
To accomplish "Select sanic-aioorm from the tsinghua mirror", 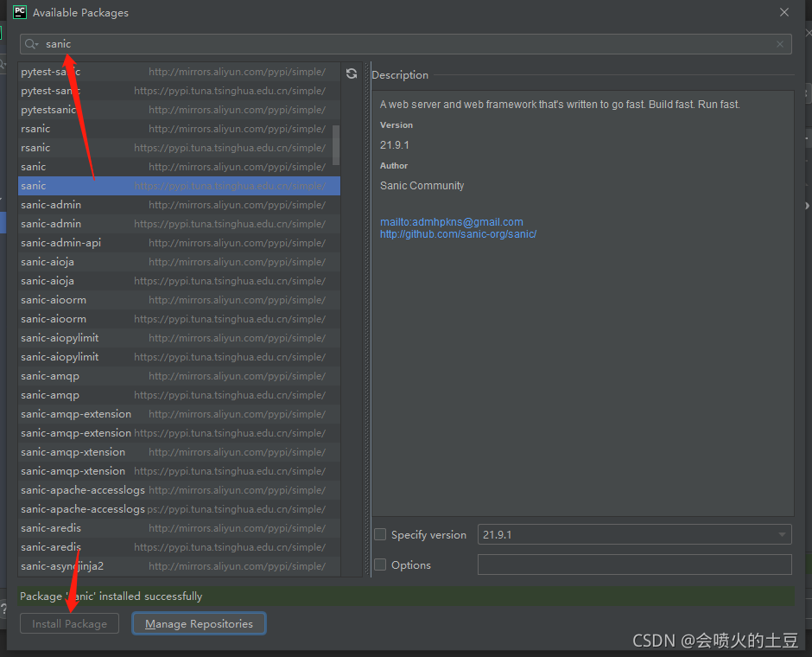I will pyautogui.click(x=179, y=319).
